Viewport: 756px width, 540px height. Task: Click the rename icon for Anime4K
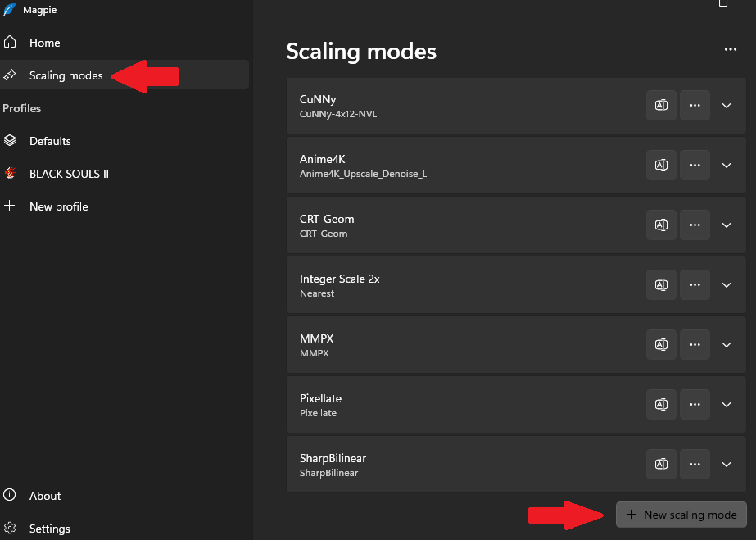pos(661,166)
